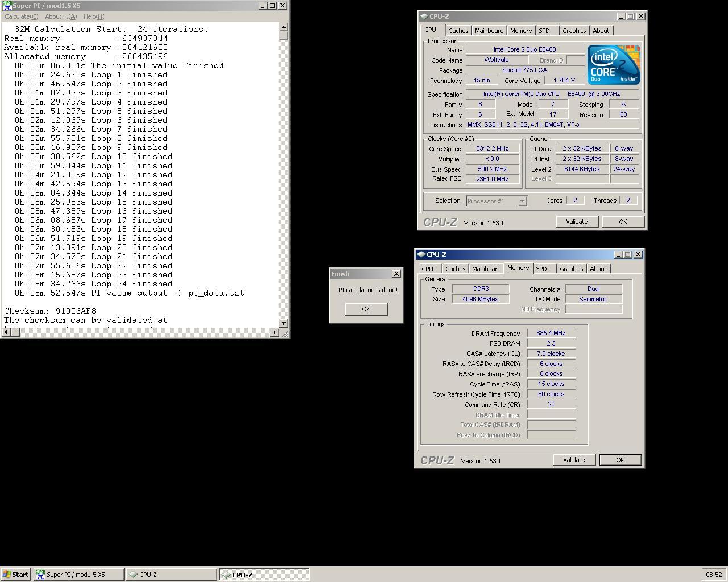Screen dimensions: 728x582
Task: Switch to the pressed CPU-Z taskbar button
Action: (x=264, y=575)
